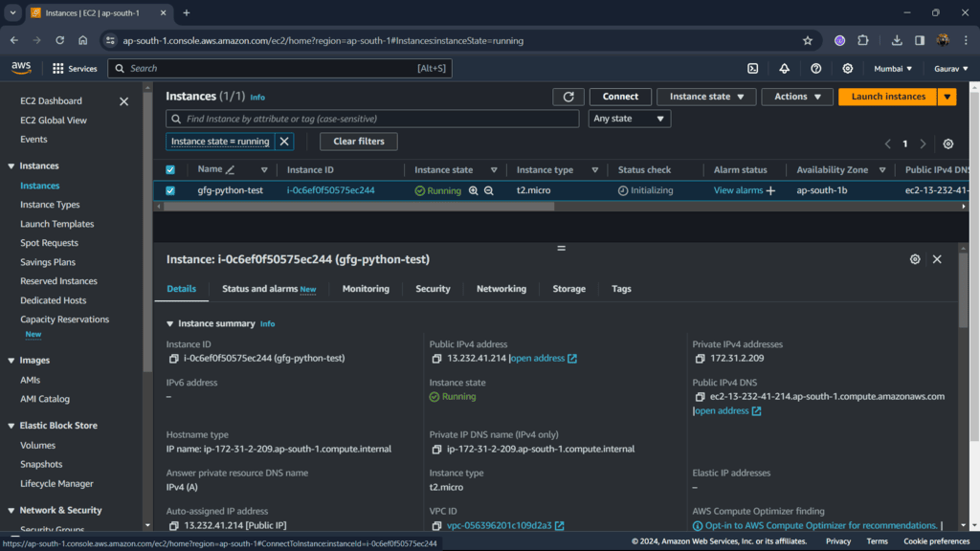Open the Mumbai region selector
Screen dimensions: 980x551
coord(893,69)
